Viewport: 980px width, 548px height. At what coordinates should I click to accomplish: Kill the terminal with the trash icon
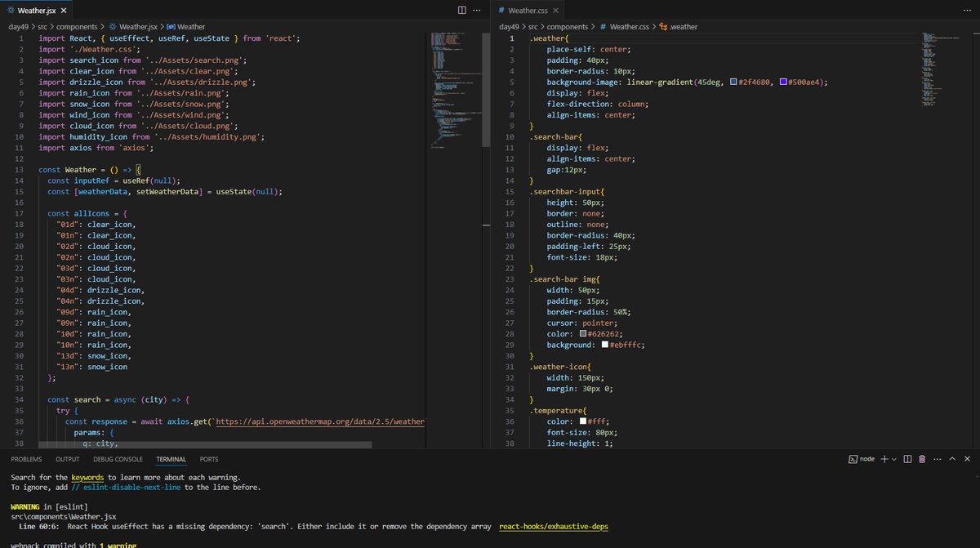[x=922, y=458]
